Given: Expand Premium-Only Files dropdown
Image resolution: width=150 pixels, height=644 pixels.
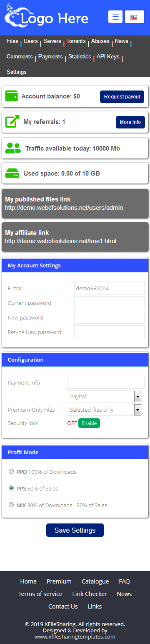Looking at the screenshot, I should pos(104,410).
